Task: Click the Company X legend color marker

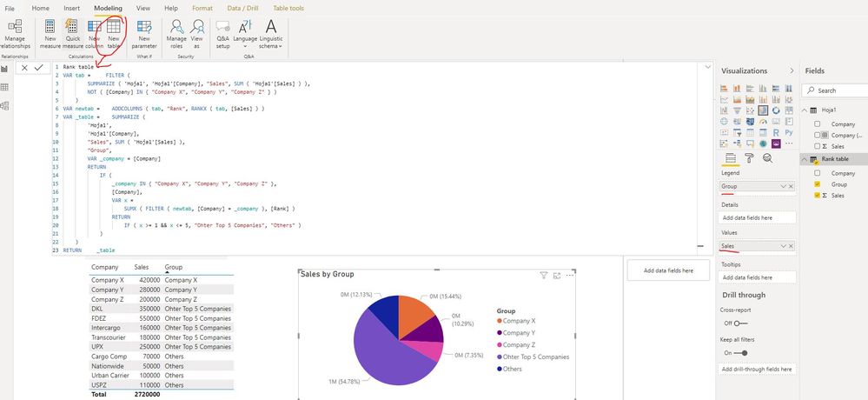Action: click(500, 321)
